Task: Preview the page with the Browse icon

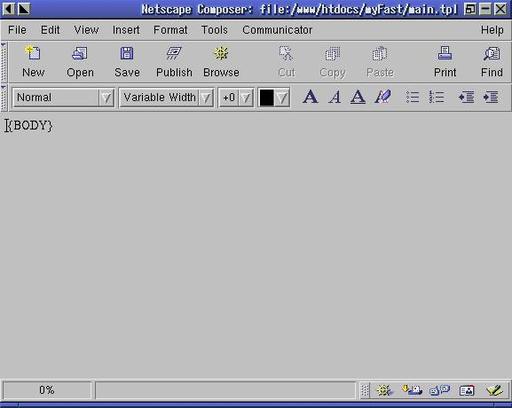Action: pos(221,53)
